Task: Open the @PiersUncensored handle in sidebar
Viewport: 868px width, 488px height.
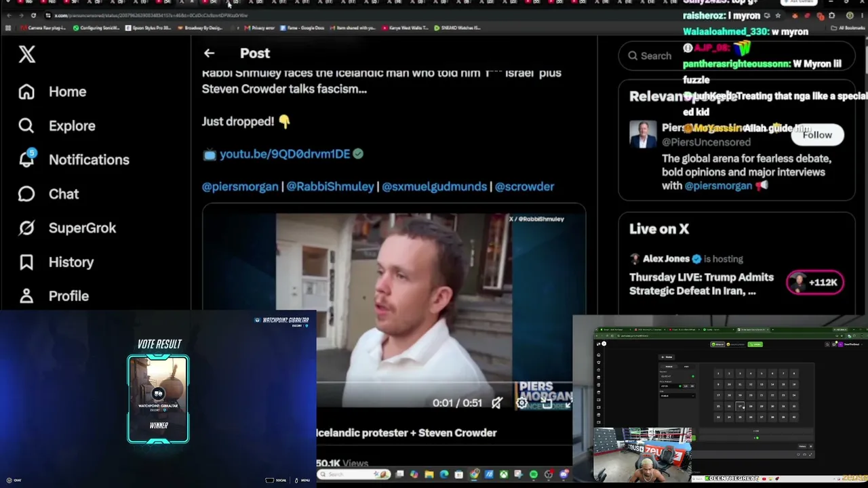Action: coord(706,142)
